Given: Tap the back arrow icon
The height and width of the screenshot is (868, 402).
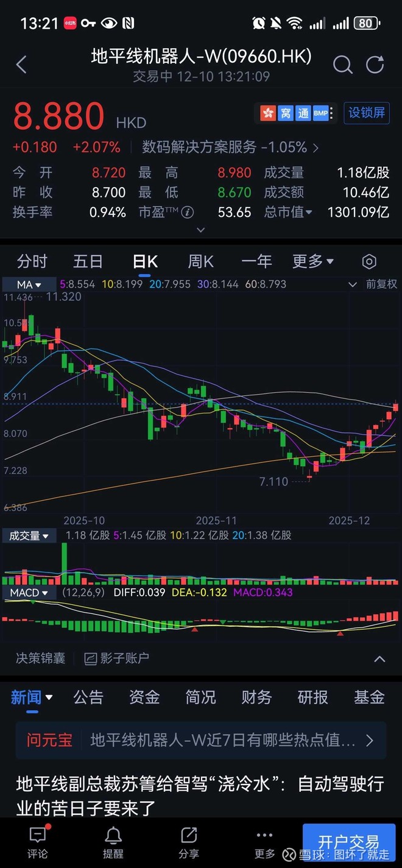Looking at the screenshot, I should coord(21,64).
